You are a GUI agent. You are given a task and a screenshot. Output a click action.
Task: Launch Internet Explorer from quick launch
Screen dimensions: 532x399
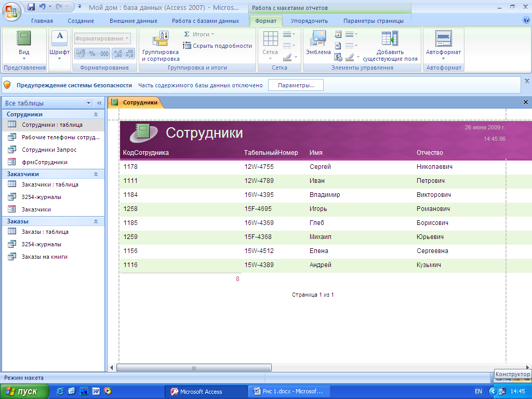coord(60,391)
